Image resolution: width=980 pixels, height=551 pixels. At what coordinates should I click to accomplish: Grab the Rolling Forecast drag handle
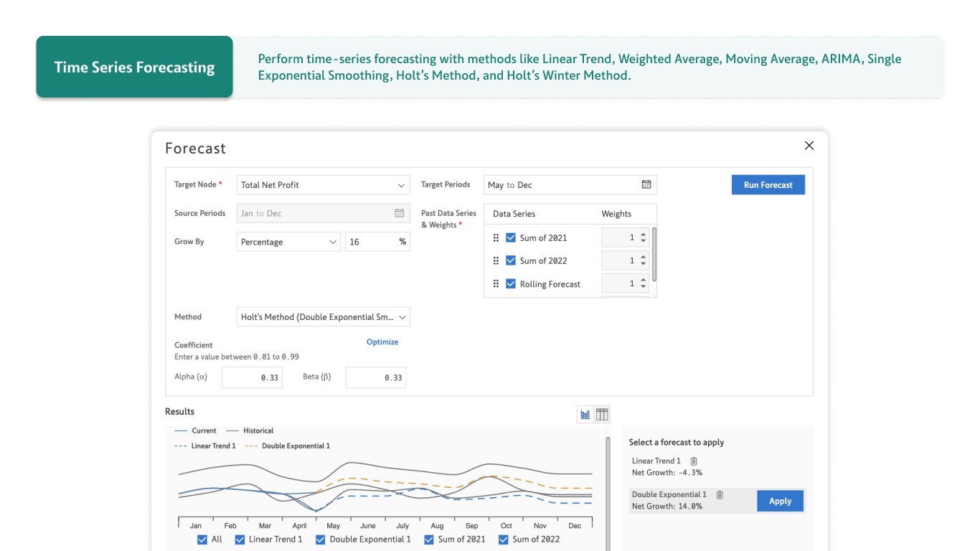click(x=496, y=284)
